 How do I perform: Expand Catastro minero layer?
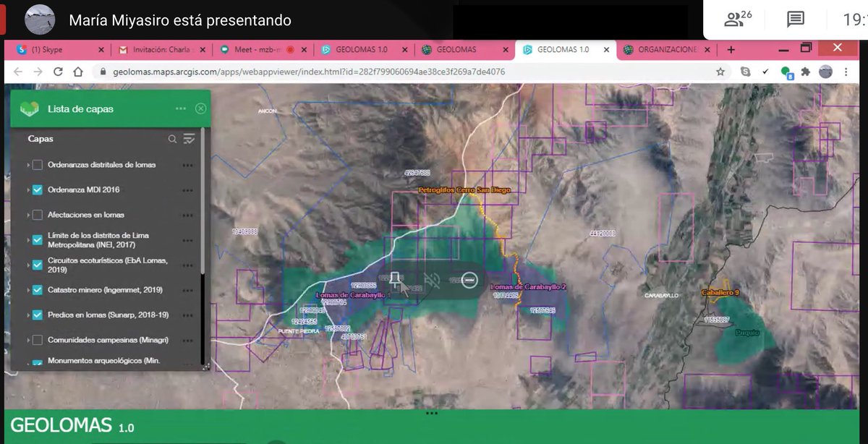(x=28, y=290)
